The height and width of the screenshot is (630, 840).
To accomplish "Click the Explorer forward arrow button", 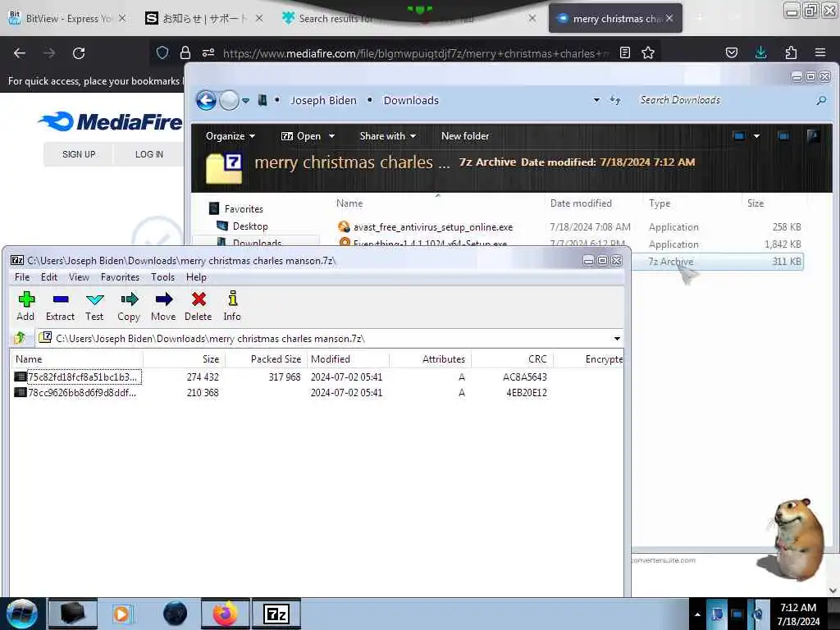I will (x=230, y=100).
